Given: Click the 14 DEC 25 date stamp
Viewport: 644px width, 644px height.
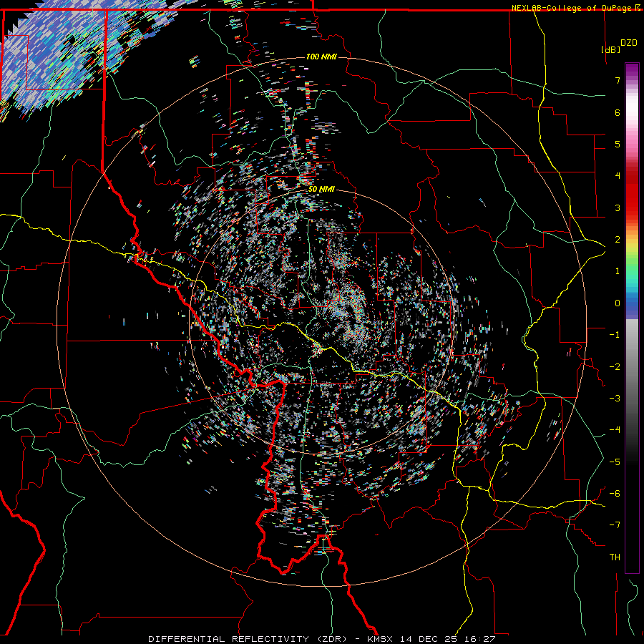Looking at the screenshot, I should click(x=430, y=639).
